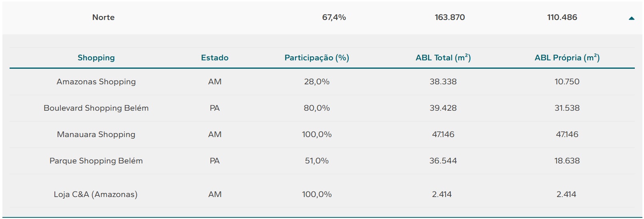Select Boulevard Shopping Belém entry
This screenshot has height=219, width=644.
tap(96, 108)
